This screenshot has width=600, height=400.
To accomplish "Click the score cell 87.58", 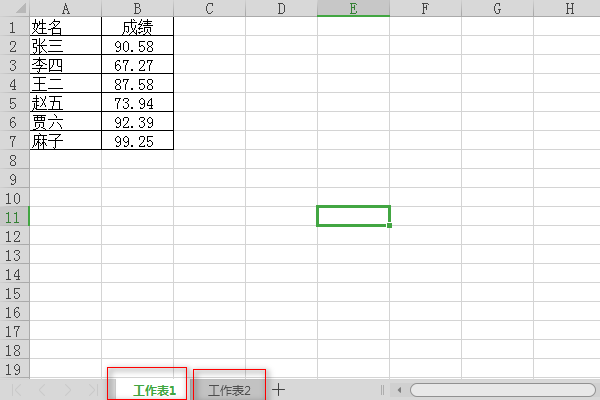I will [x=137, y=83].
